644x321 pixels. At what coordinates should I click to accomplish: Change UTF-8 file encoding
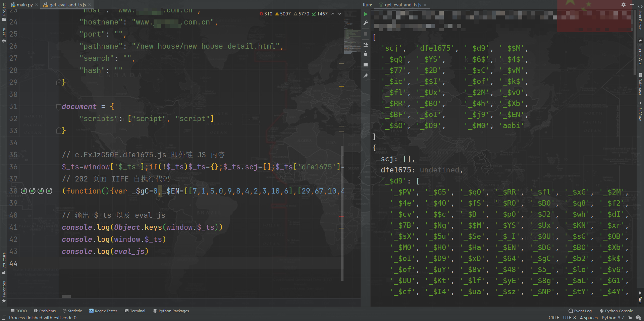coord(570,318)
